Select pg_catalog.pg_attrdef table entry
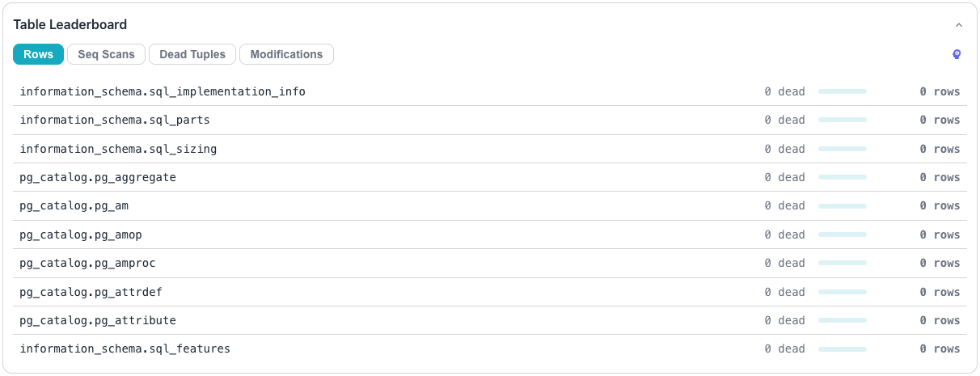Viewport: 980px width, 376px height. tap(490, 292)
